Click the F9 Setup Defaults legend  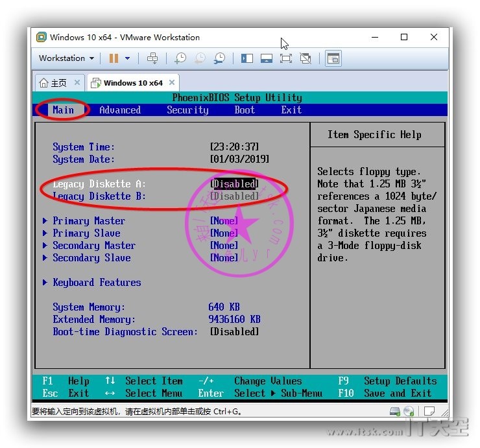(x=387, y=381)
